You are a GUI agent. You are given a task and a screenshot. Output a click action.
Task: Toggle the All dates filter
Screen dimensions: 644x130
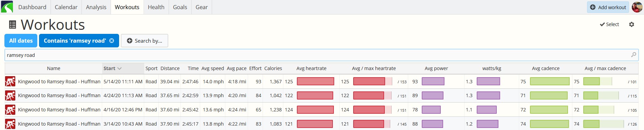pos(21,41)
